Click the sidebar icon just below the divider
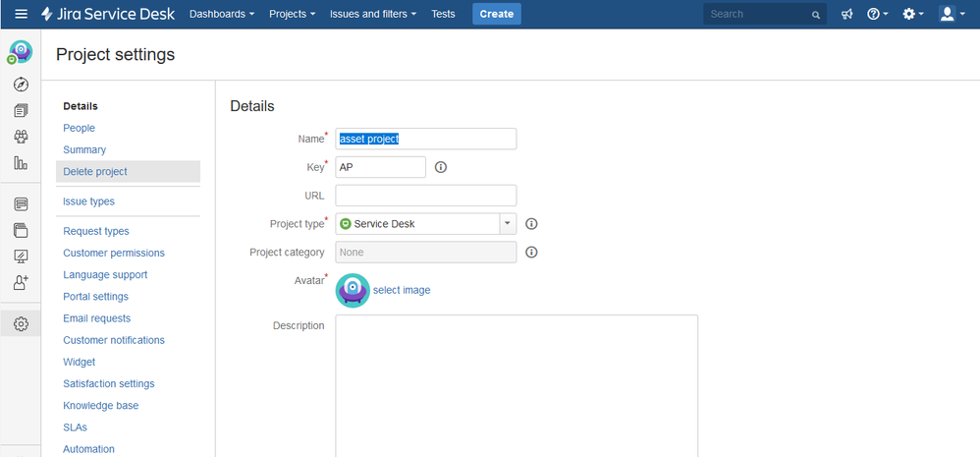980x457 pixels. 21,203
